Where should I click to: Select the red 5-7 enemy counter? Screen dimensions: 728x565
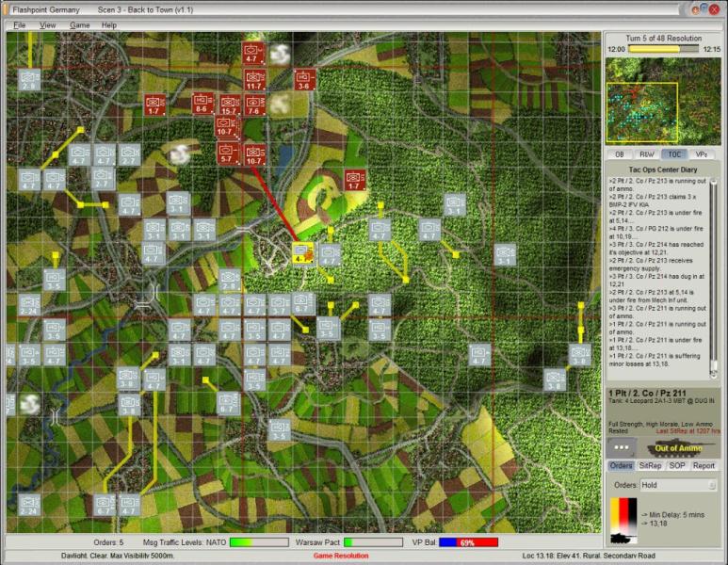point(227,153)
